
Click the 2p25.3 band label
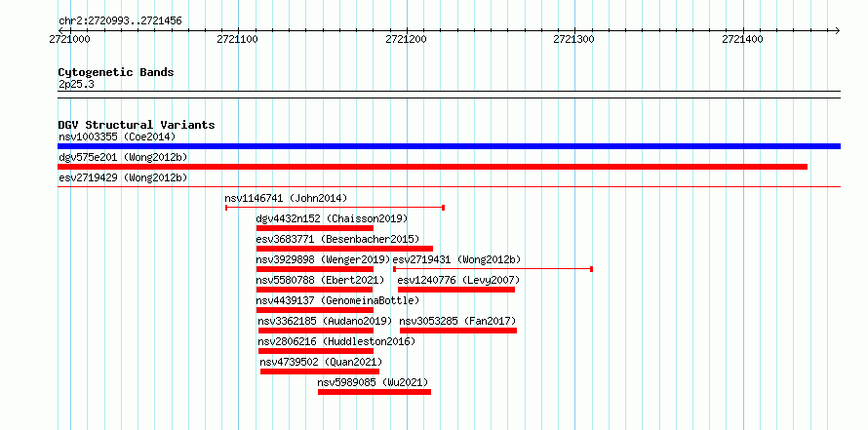click(x=76, y=84)
